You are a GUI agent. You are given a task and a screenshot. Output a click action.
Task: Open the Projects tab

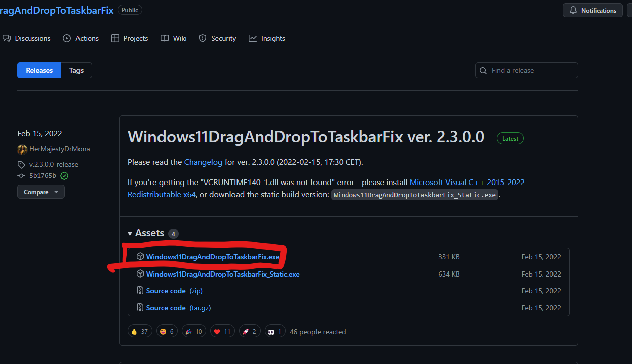(x=130, y=38)
